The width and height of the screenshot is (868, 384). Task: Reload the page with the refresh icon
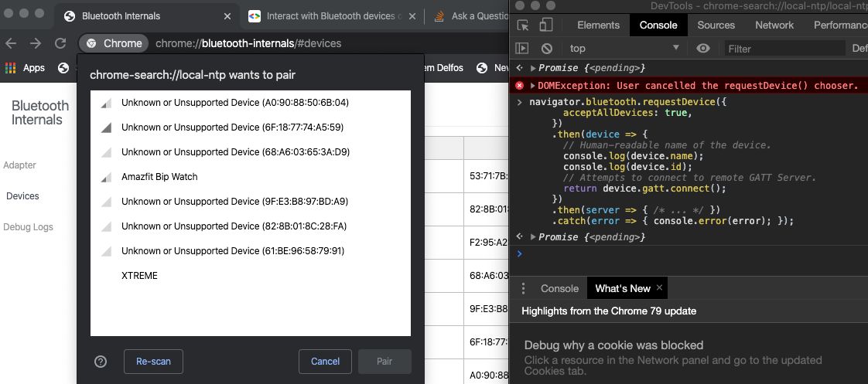pos(60,43)
